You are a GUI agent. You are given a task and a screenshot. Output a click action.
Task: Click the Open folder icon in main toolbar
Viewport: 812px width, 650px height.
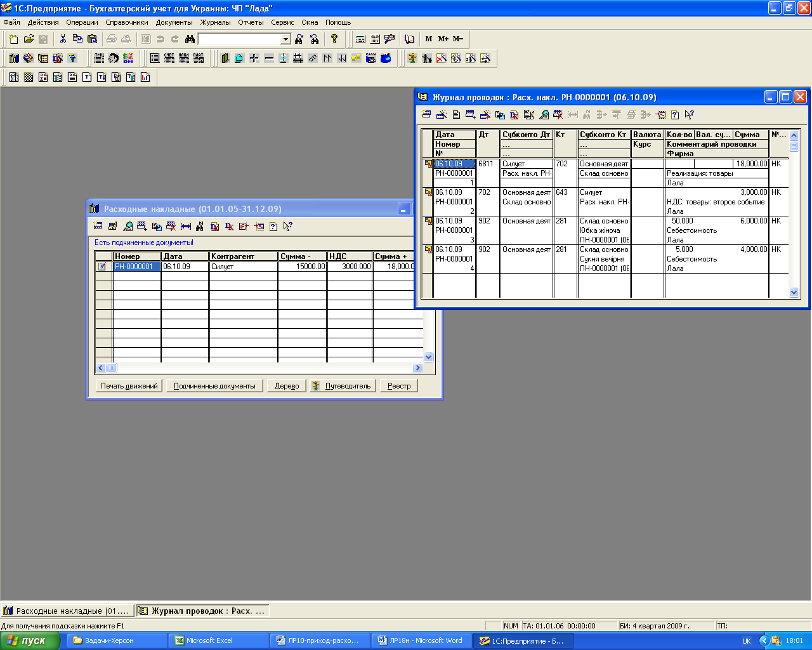pyautogui.click(x=29, y=39)
